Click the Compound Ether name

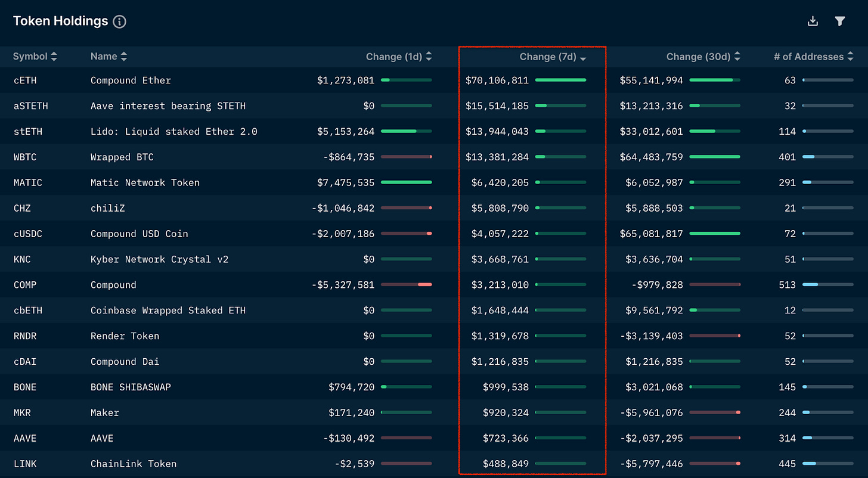point(131,80)
